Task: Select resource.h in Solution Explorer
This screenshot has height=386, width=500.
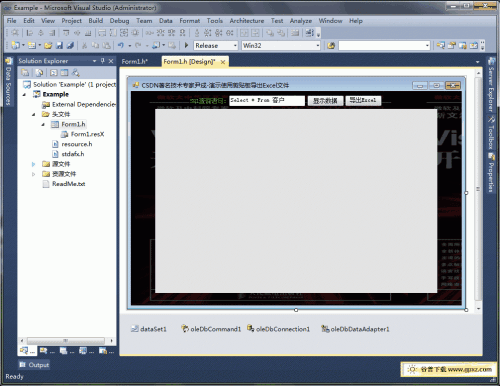Action: point(72,144)
